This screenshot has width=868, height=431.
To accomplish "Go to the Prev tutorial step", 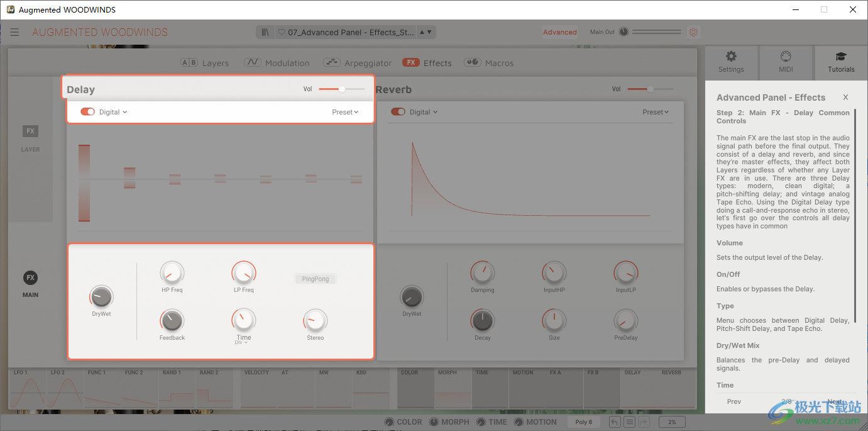I will pos(734,401).
